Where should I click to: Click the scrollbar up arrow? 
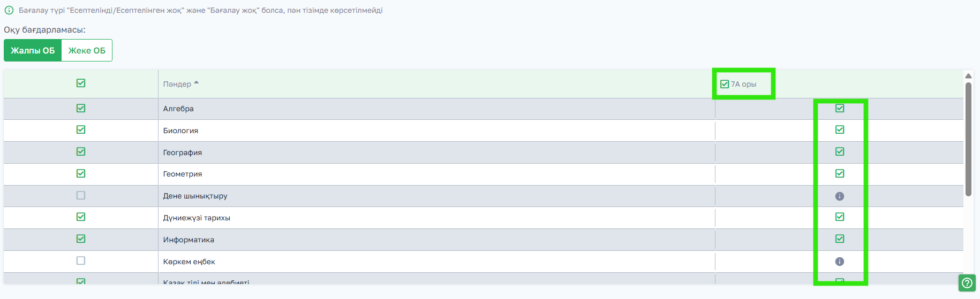coord(968,76)
